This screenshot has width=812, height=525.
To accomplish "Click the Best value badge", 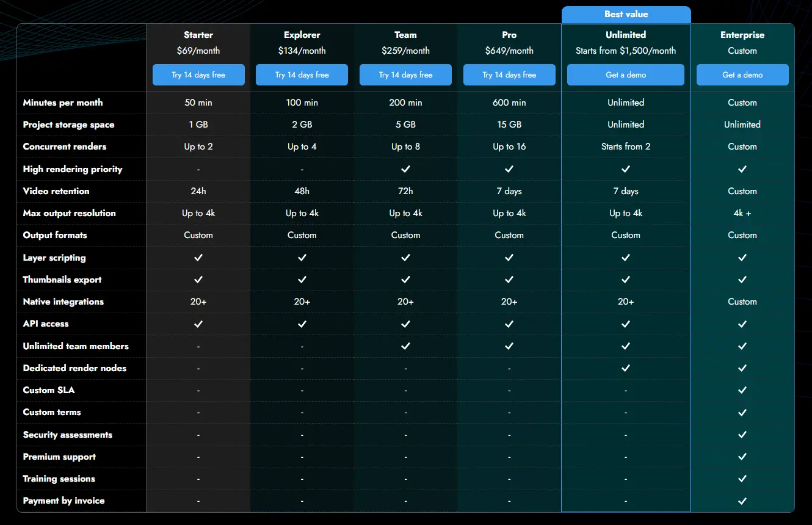I will (626, 14).
